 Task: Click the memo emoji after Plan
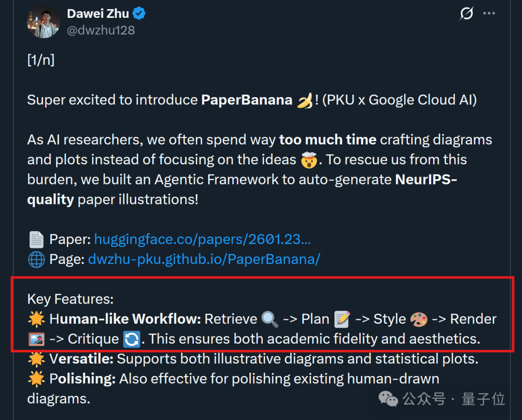tap(342, 319)
